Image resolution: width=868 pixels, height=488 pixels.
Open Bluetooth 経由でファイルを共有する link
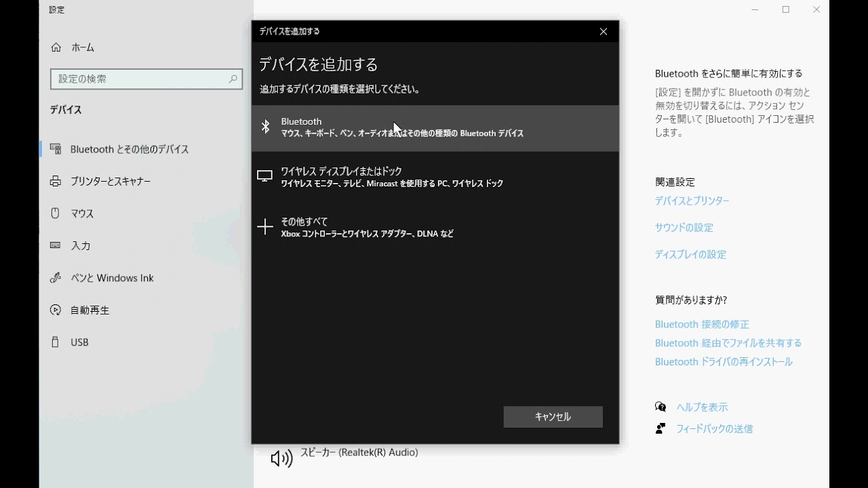728,343
